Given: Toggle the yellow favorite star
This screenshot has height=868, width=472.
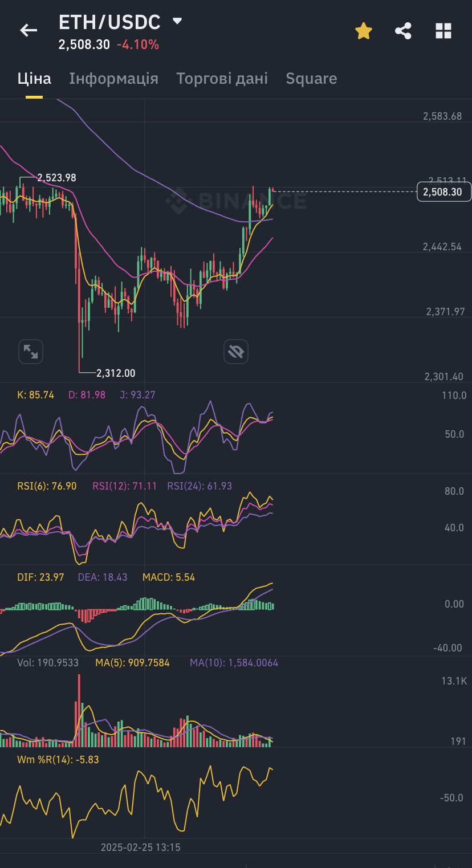Looking at the screenshot, I should click(x=364, y=31).
